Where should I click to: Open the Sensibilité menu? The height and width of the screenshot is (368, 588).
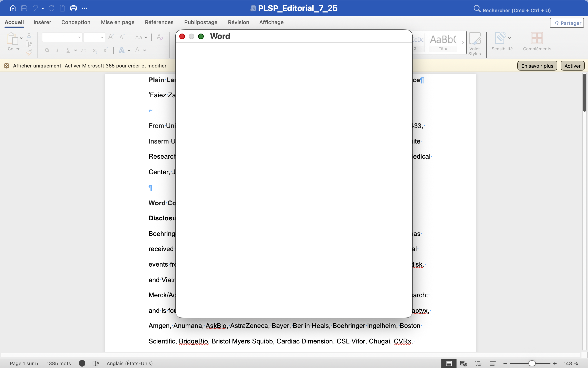tap(502, 41)
